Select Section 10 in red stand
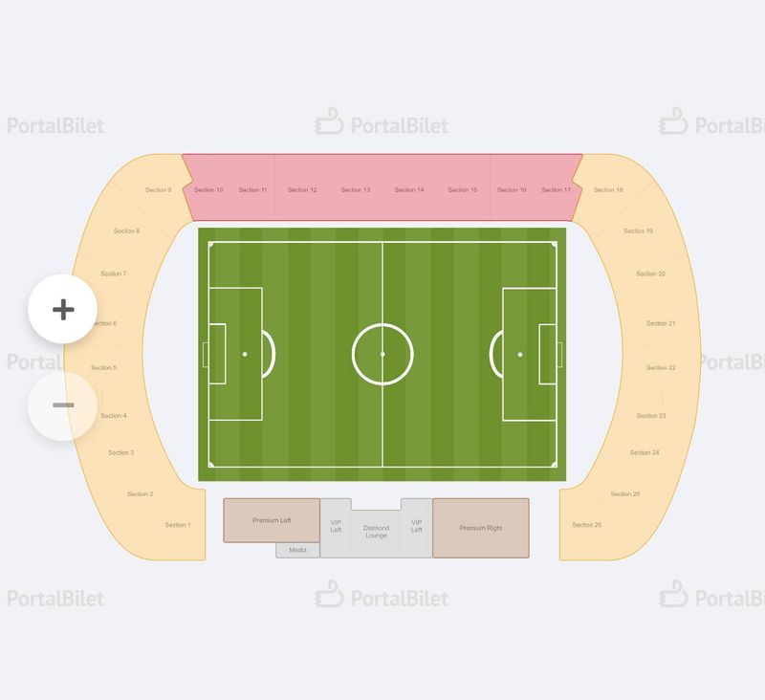765x700 pixels. [208, 189]
